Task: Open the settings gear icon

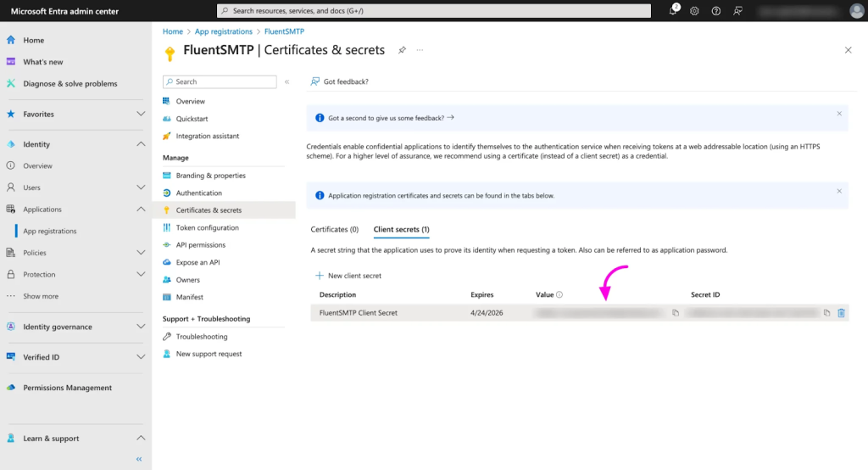Action: (x=694, y=11)
